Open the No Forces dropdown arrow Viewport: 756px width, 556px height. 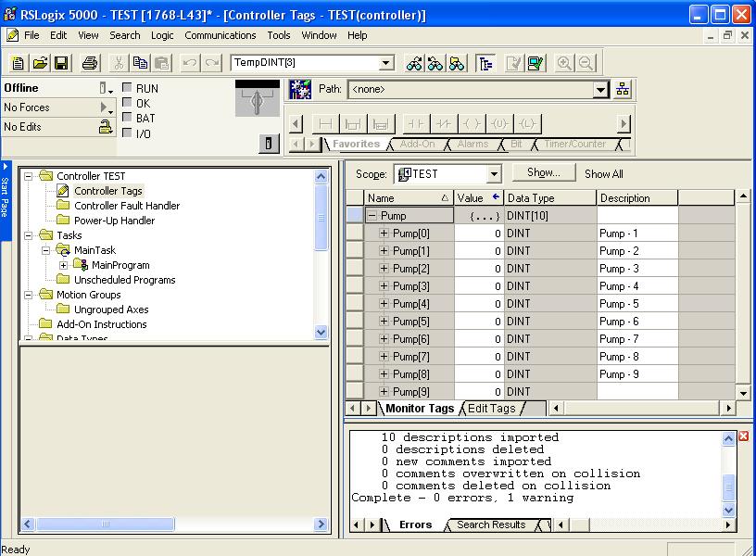(106, 107)
